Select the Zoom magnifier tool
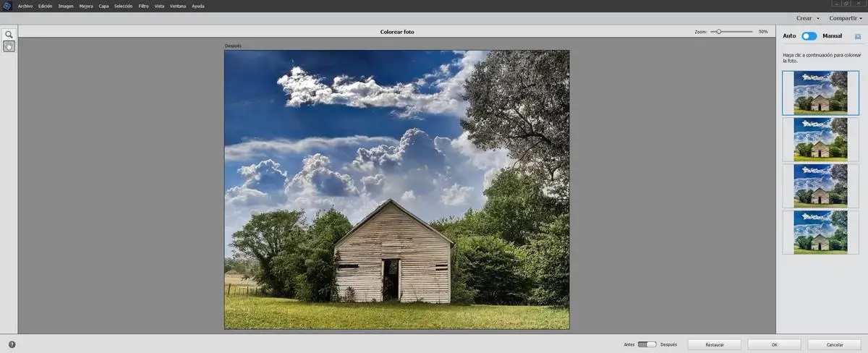This screenshot has width=868, height=353. [9, 34]
